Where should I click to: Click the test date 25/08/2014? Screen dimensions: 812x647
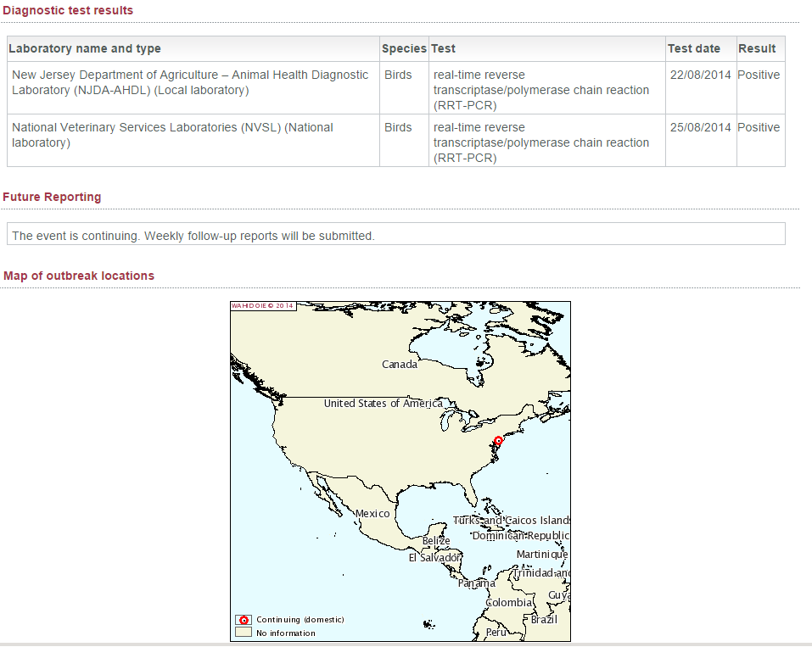(x=700, y=127)
